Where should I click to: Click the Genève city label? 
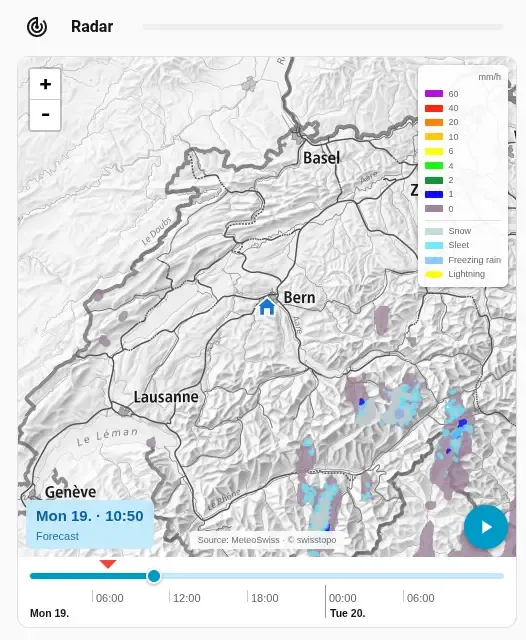pos(71,492)
